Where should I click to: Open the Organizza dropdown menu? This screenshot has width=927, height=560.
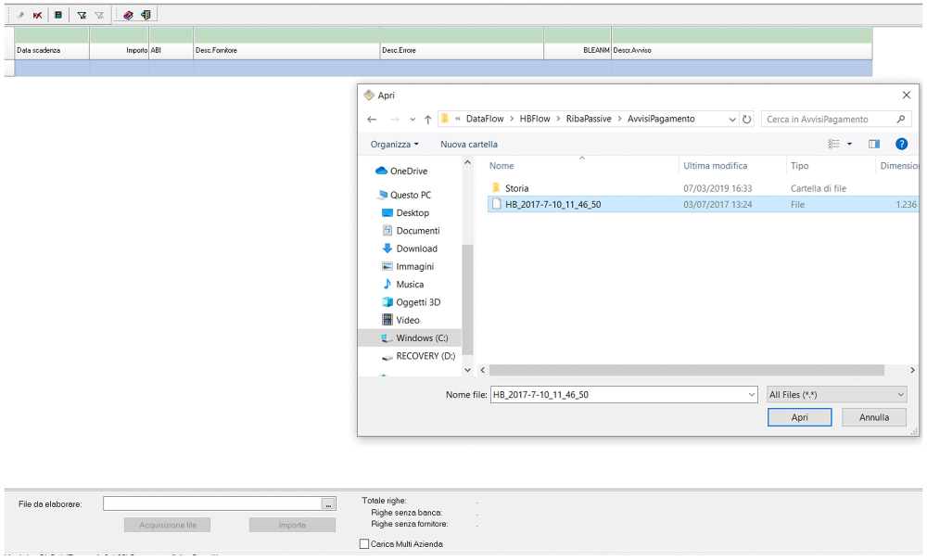pyautogui.click(x=394, y=145)
